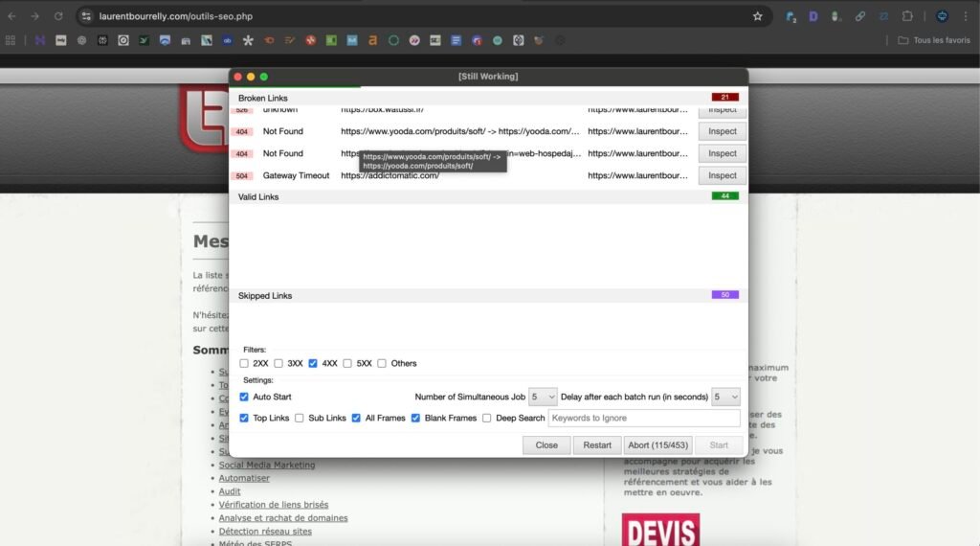Open the apps grid in bookmarks bar
Image resolution: width=980 pixels, height=546 pixels.
pos(11,40)
